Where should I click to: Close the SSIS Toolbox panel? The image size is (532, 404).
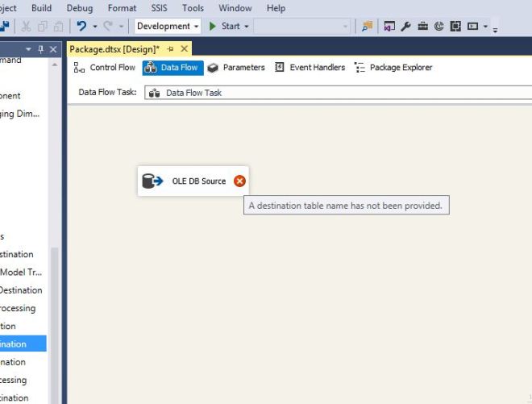[x=53, y=49]
